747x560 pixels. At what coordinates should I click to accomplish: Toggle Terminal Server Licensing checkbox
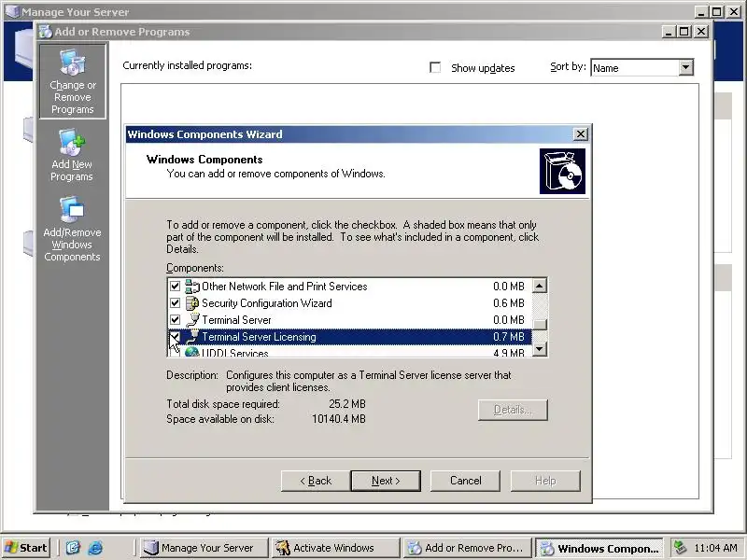coord(175,337)
